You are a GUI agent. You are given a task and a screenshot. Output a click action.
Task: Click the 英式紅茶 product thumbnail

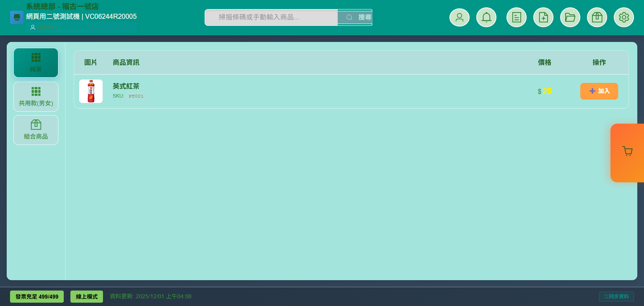coord(91,91)
